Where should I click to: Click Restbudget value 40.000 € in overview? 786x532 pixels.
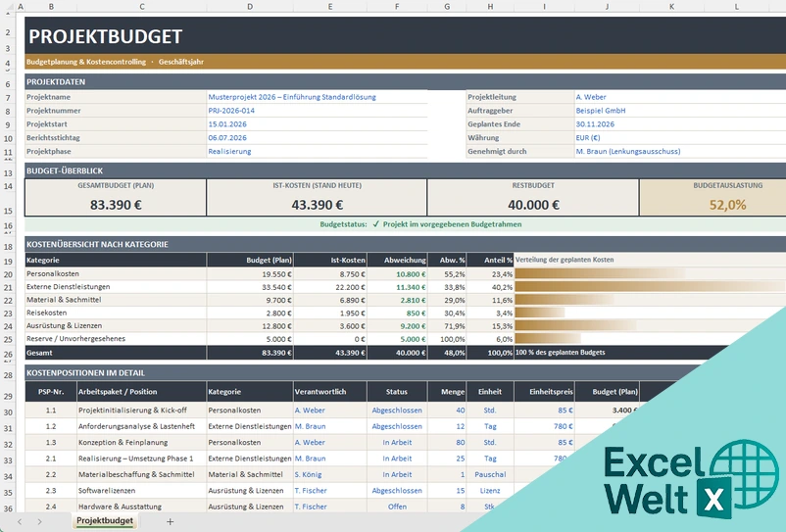coord(533,205)
